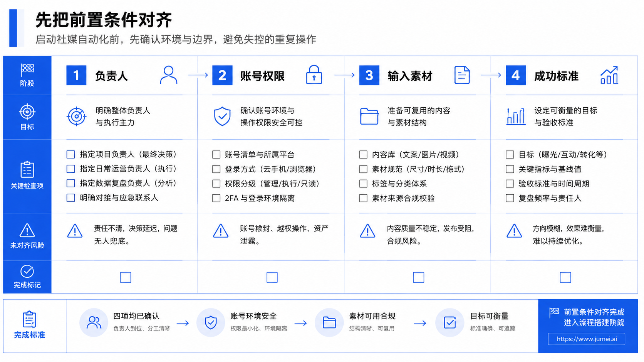The image size is (644, 362).
Task: Check 指定项目负责人（最终决策）
Action: (x=70, y=155)
